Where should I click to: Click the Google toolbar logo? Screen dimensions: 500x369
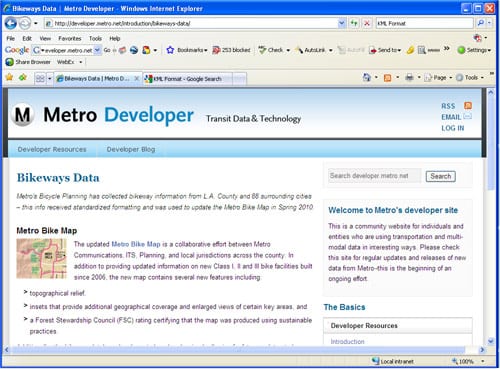[17, 50]
